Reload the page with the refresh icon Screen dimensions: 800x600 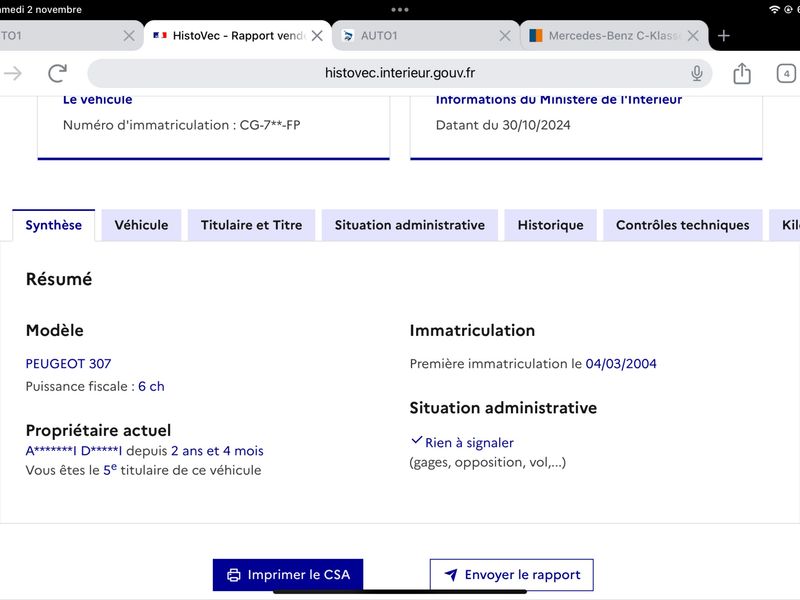click(x=58, y=73)
